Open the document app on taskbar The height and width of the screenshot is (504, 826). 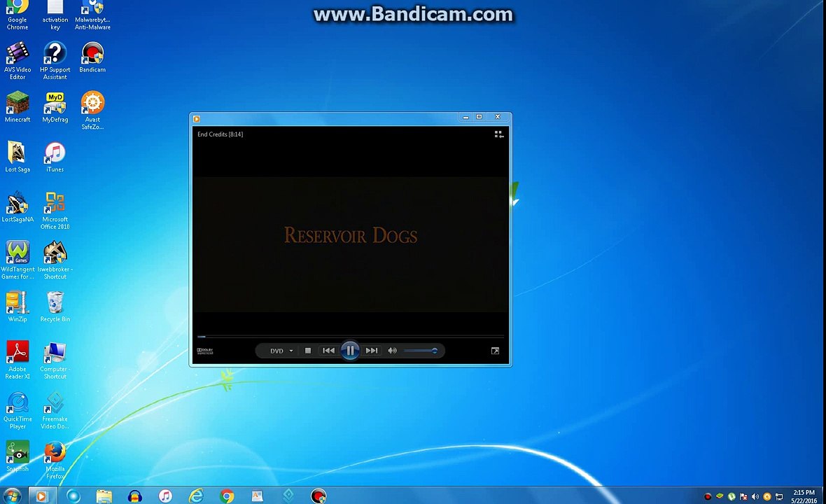tap(257, 496)
